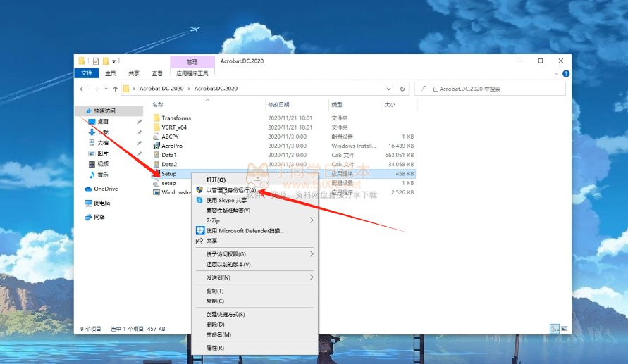Viewport: 628px width, 364px height.
Task: Click the 文件 (File) ribbon button
Action: click(x=87, y=73)
